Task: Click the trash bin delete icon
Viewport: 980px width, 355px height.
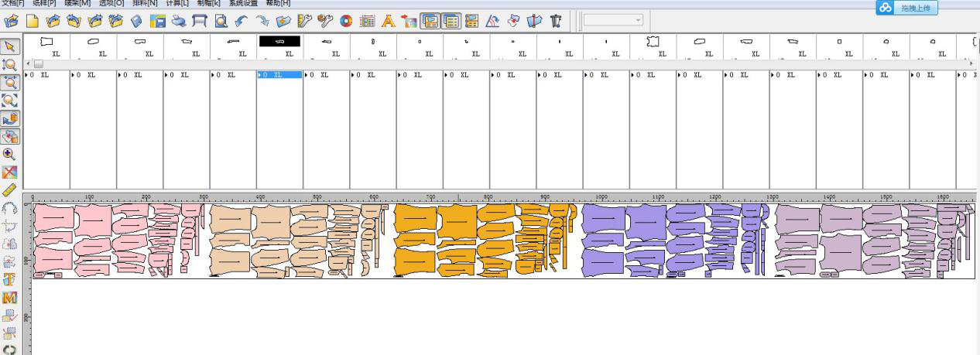Action: point(555,22)
